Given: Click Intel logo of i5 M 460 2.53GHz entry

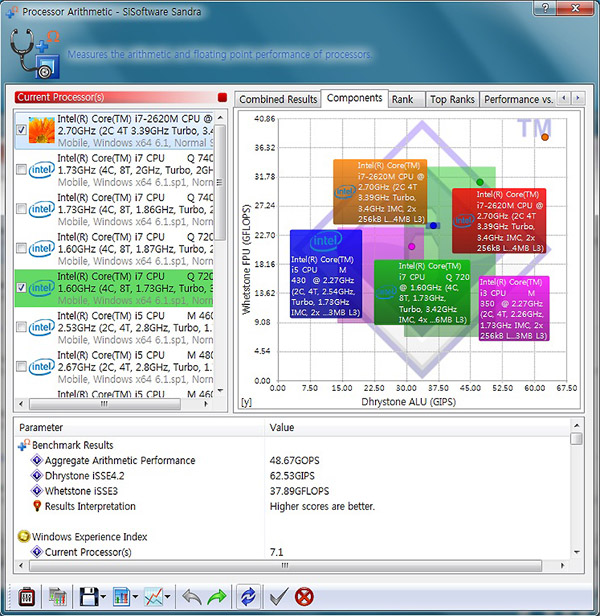Looking at the screenshot, I should (41, 327).
